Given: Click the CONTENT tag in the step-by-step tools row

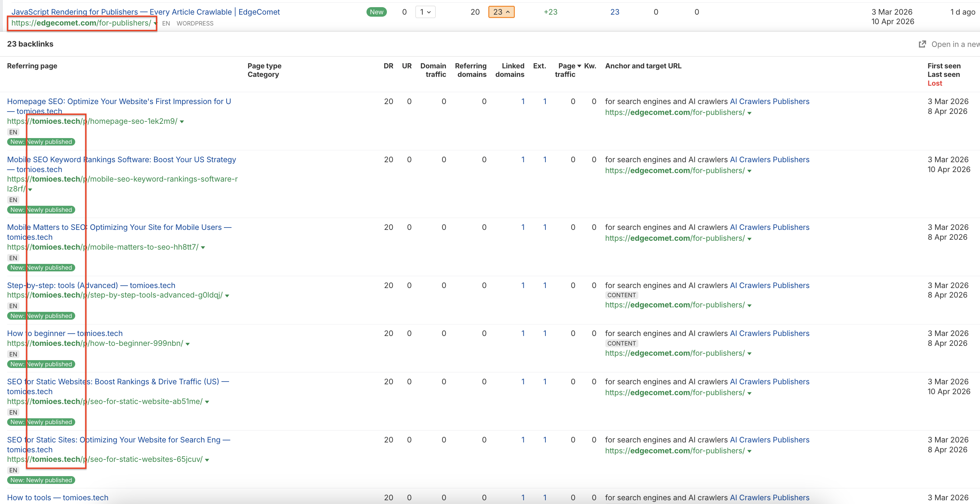Looking at the screenshot, I should pos(621,295).
